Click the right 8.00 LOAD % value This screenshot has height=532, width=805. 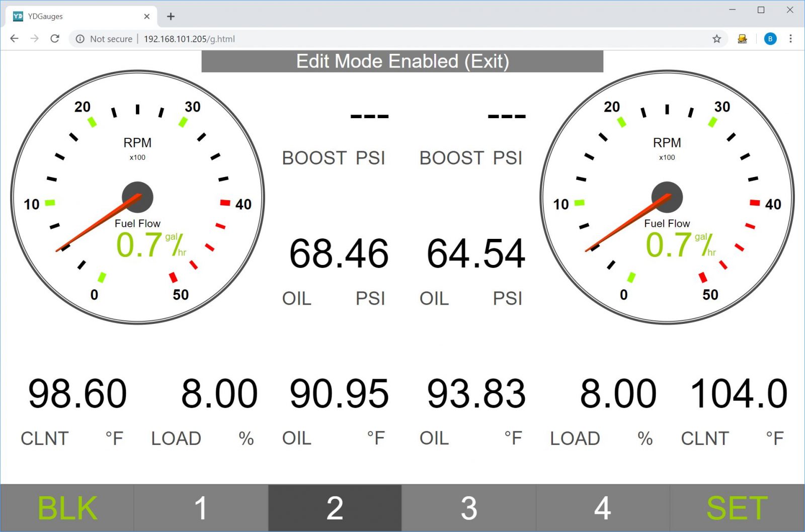(x=618, y=394)
